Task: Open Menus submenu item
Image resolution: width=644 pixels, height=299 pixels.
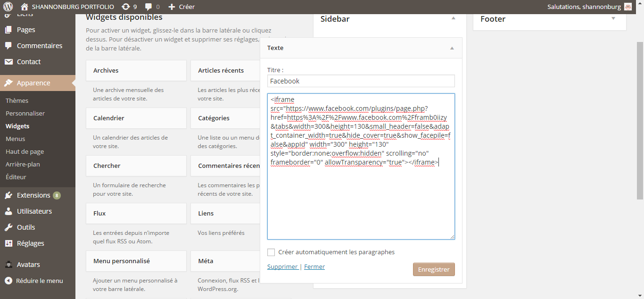Action: click(x=16, y=139)
